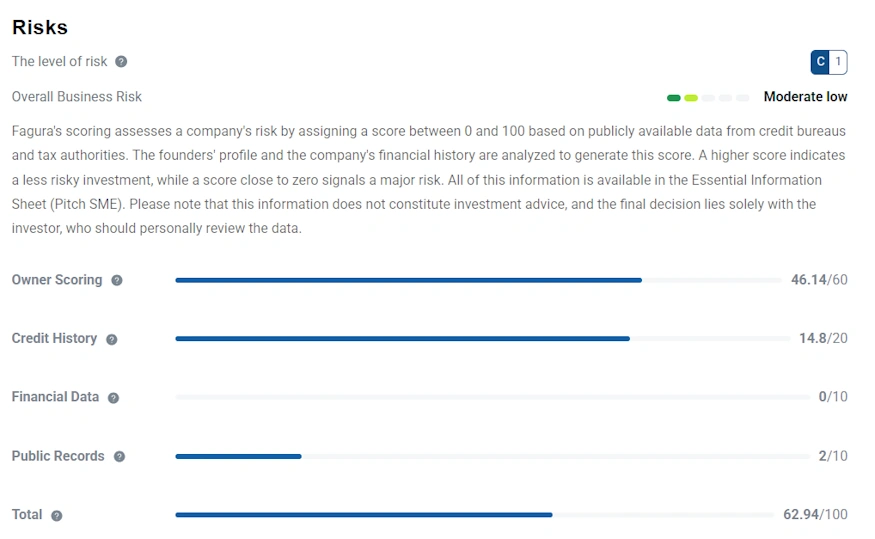The image size is (875, 539).
Task: Click the Credit History help icon
Action: 112,339
